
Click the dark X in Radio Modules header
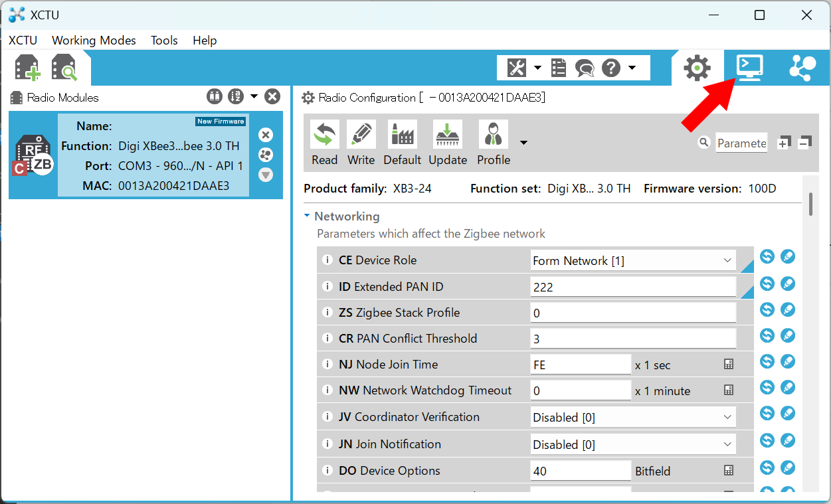[x=272, y=97]
